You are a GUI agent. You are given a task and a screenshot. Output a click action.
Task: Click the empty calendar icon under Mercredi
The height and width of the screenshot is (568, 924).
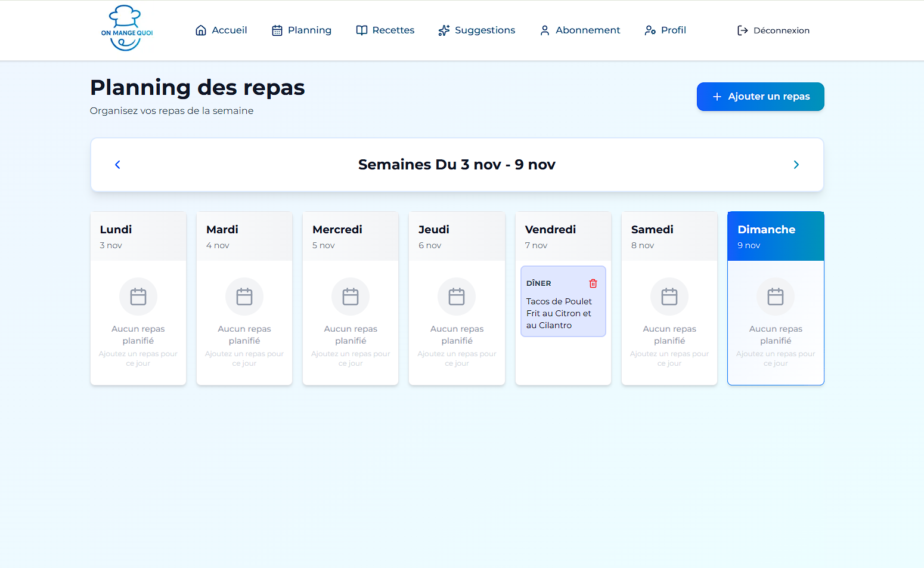coord(351,297)
